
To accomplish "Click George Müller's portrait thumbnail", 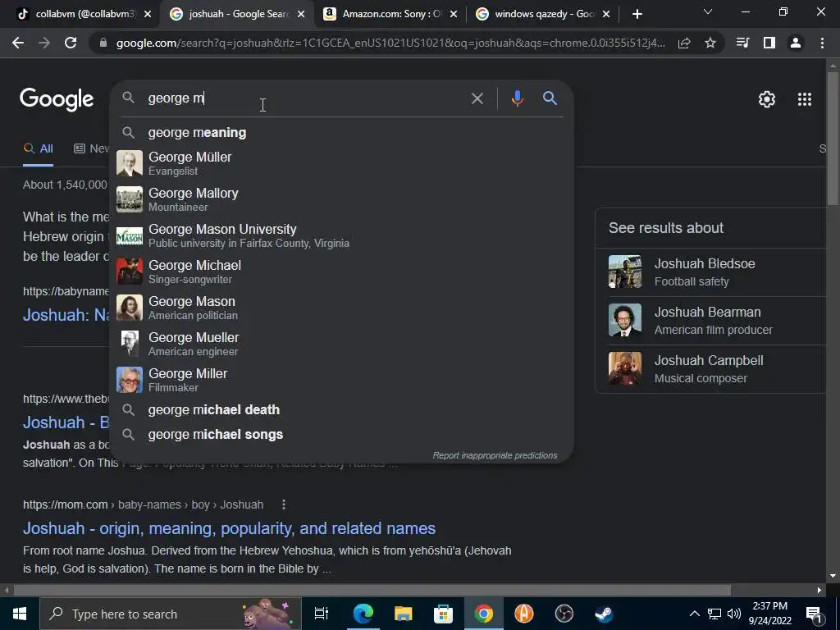I will 130,163.
